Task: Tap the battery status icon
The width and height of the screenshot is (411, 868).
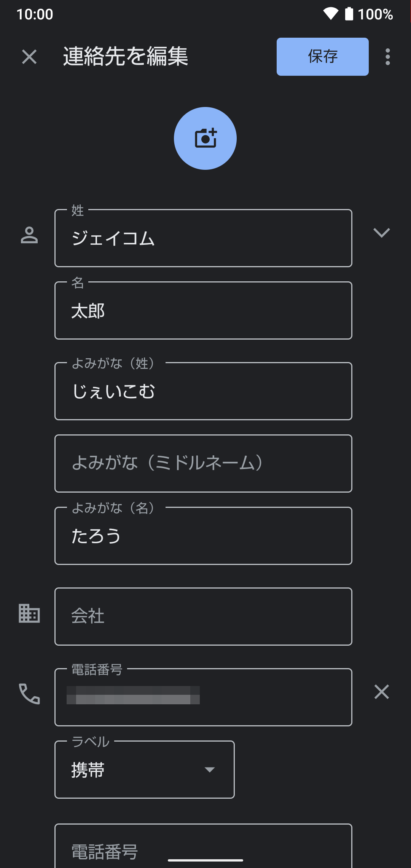Action: point(349,14)
